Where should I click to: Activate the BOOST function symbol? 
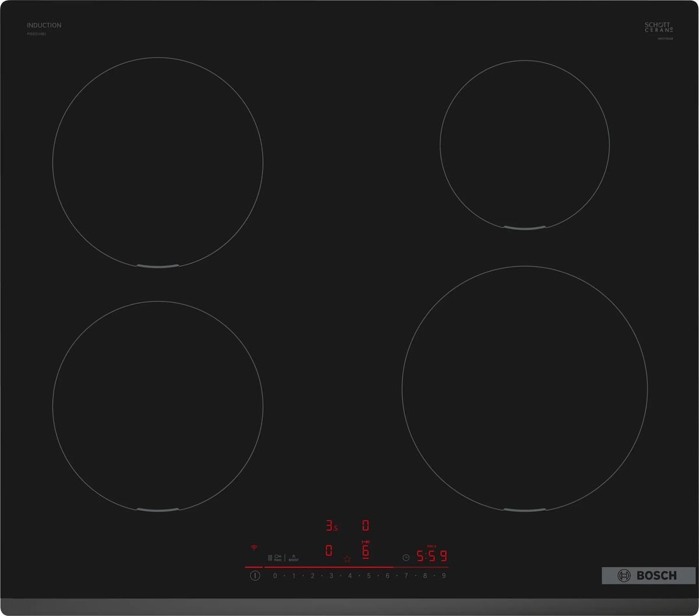click(x=294, y=558)
